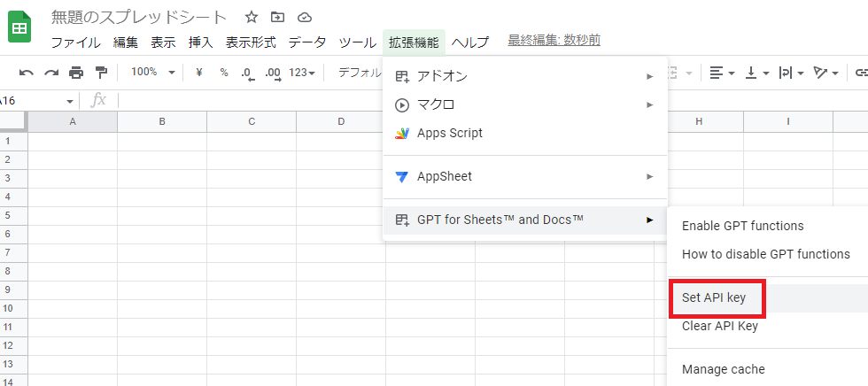Open the zoom 100% dropdown

153,72
